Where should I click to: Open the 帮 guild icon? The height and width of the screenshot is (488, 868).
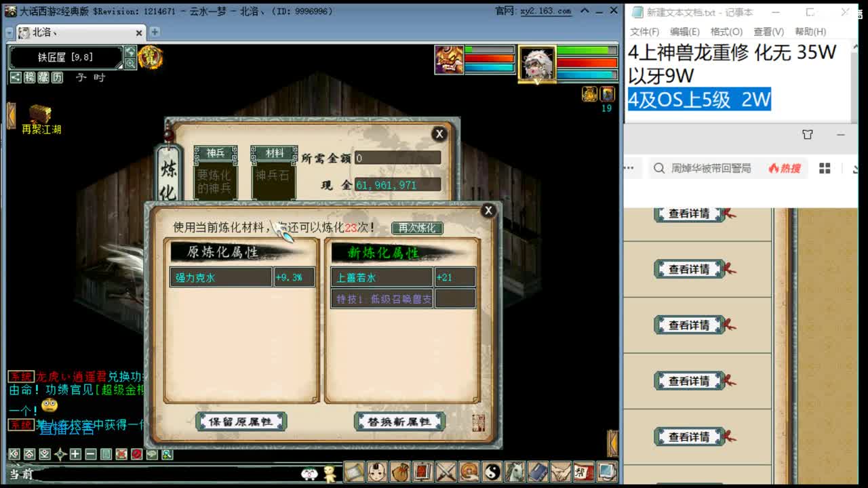(584, 472)
